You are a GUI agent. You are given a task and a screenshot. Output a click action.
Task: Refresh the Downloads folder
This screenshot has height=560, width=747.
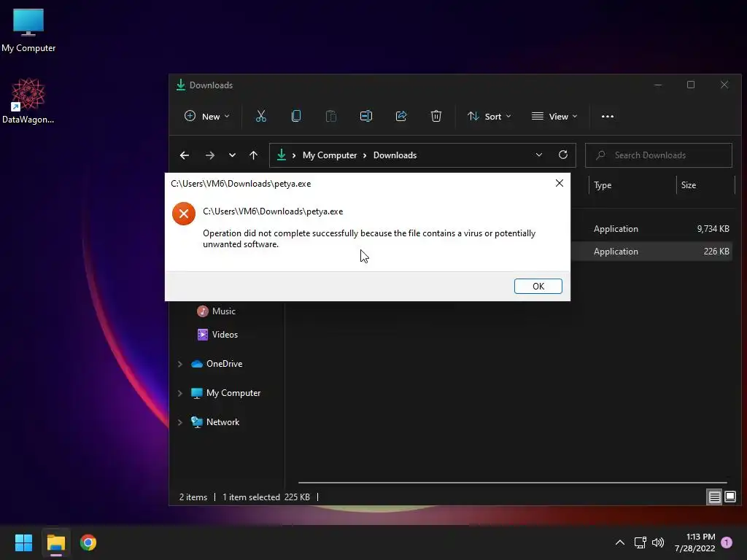pyautogui.click(x=563, y=155)
